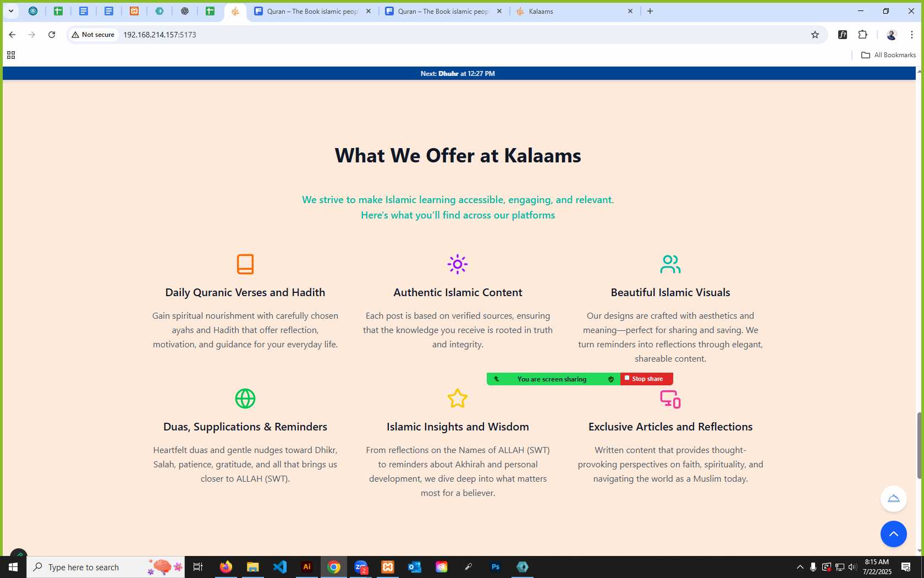
Task: Open Outlook from the taskbar
Action: coord(415,567)
